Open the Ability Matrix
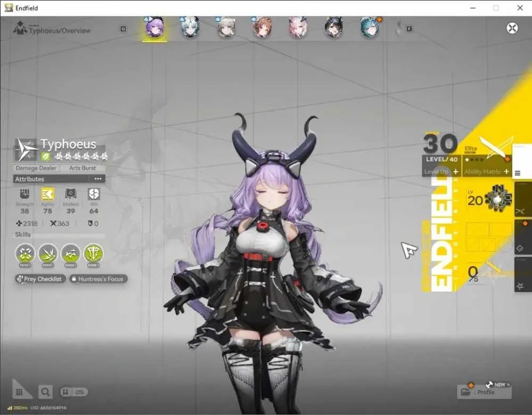The height and width of the screenshot is (415, 532). [487, 172]
